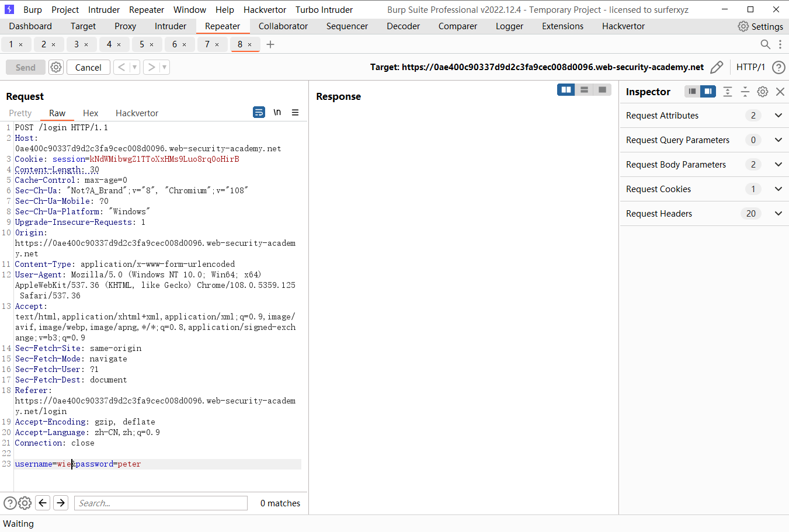The height and width of the screenshot is (532, 789).
Task: Go back in request history arrow
Action: (121, 67)
